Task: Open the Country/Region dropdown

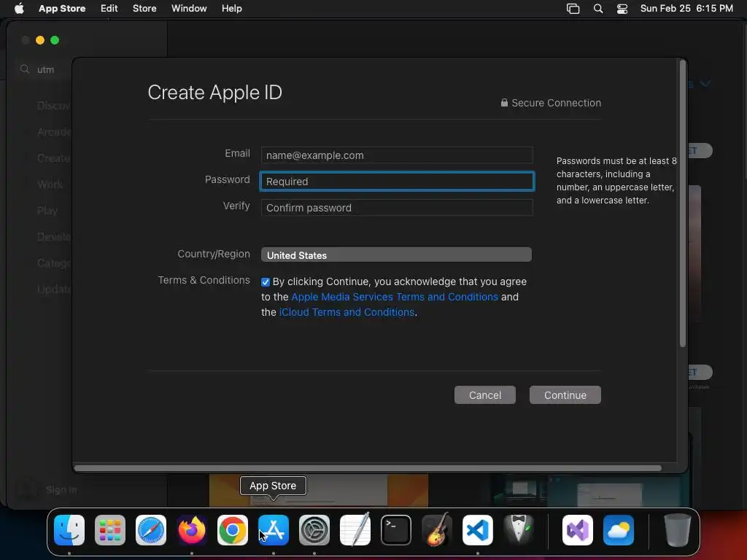Action: pos(396,254)
